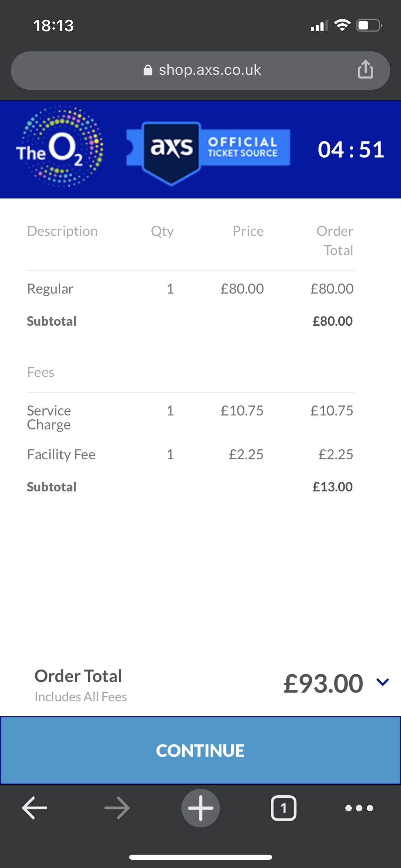Viewport: 401px width, 868px height.
Task: Tap the iOS home indicator bar
Action: 200,857
